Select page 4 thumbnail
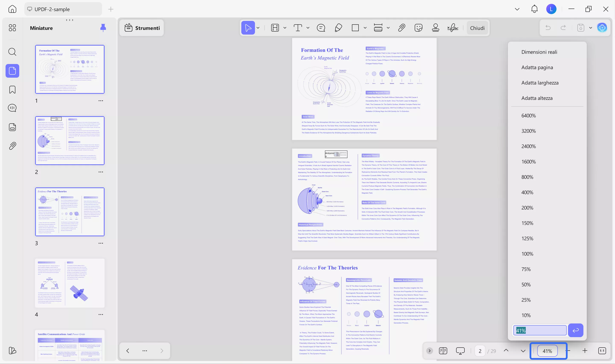 pyautogui.click(x=70, y=283)
